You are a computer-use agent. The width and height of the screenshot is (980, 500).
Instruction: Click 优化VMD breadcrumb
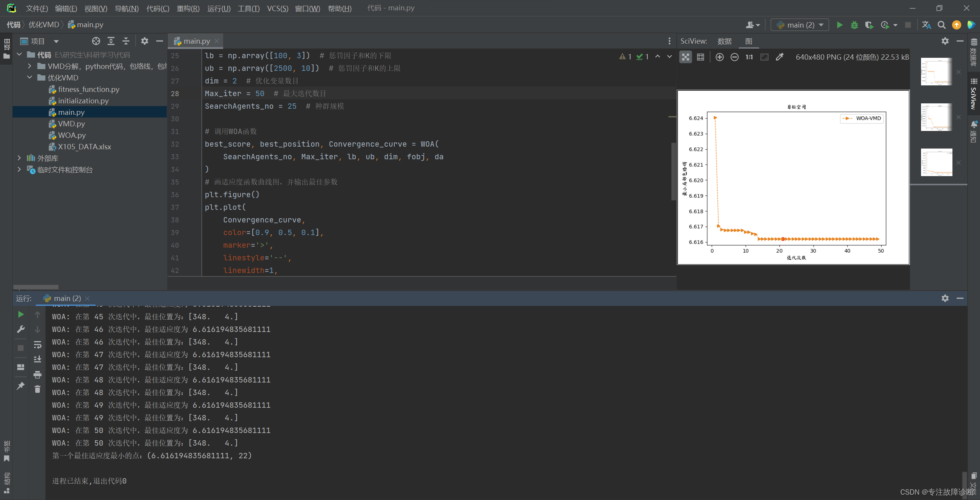44,25
